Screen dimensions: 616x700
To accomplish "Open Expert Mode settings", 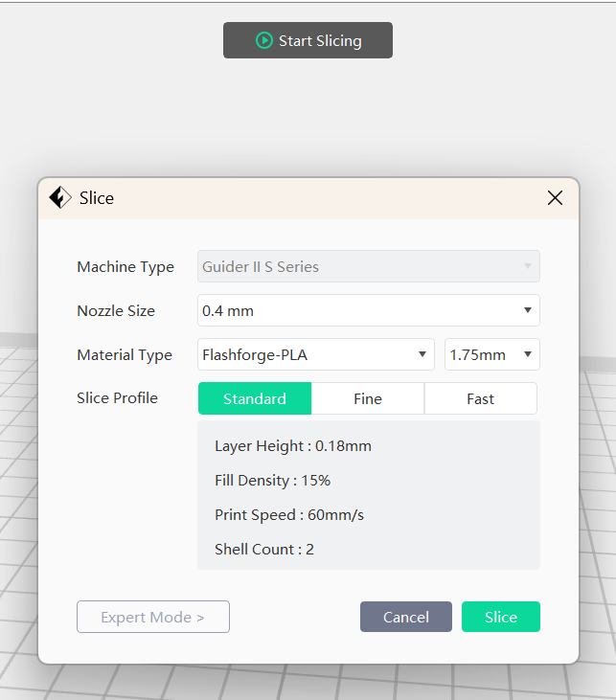I will click(153, 617).
